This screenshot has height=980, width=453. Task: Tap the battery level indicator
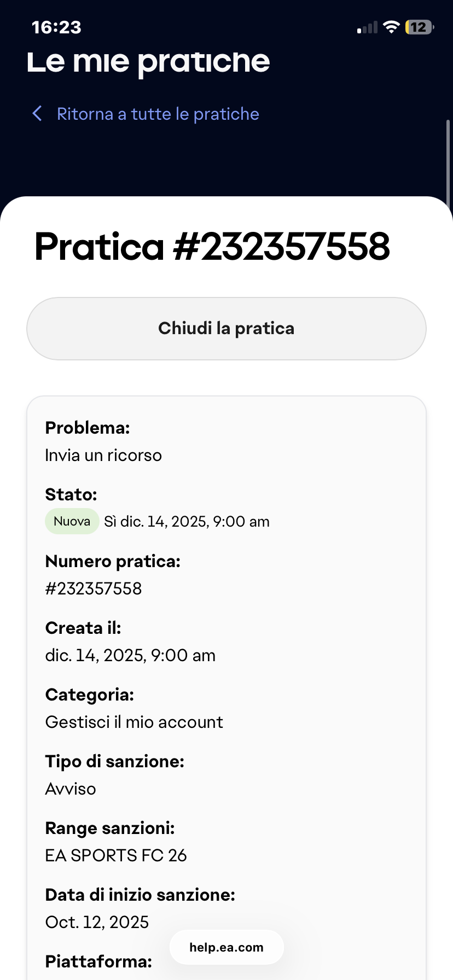[419, 27]
